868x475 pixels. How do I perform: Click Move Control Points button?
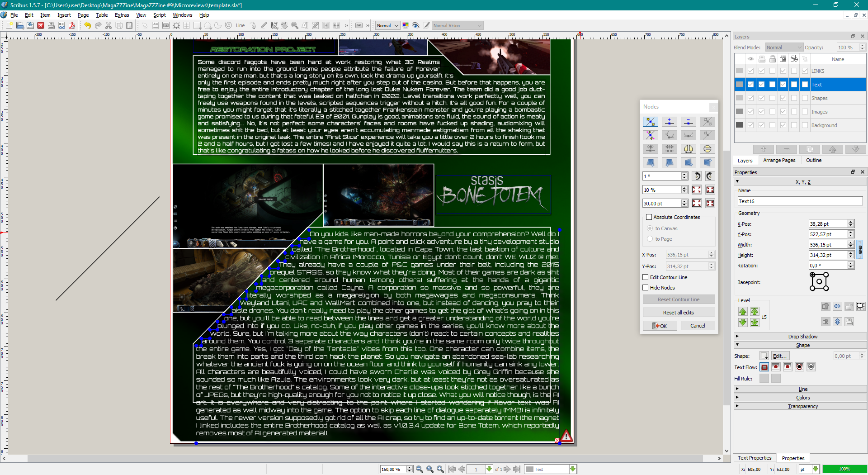(651, 135)
